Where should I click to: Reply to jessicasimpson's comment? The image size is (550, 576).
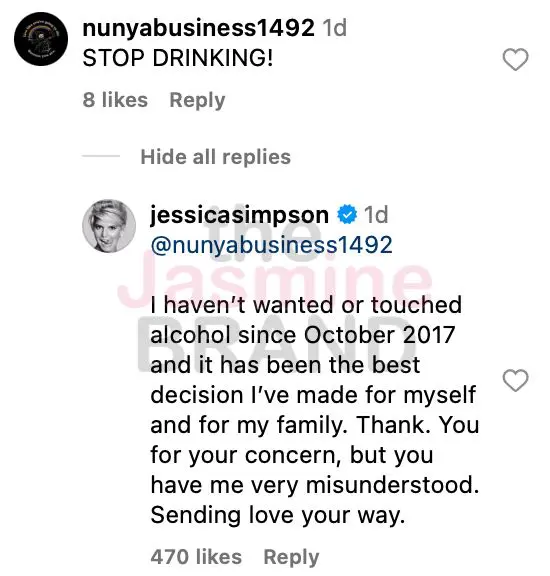click(291, 557)
